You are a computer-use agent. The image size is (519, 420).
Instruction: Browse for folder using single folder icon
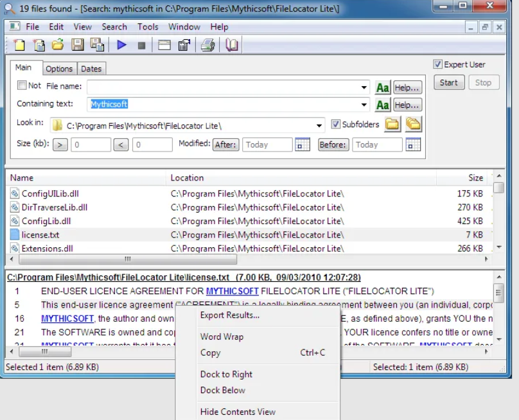pyautogui.click(x=392, y=125)
